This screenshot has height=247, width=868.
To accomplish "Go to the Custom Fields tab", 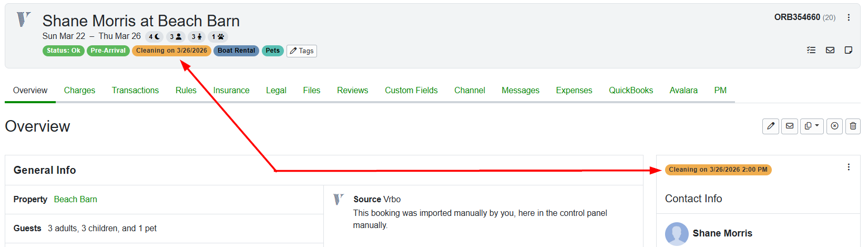I will (411, 90).
